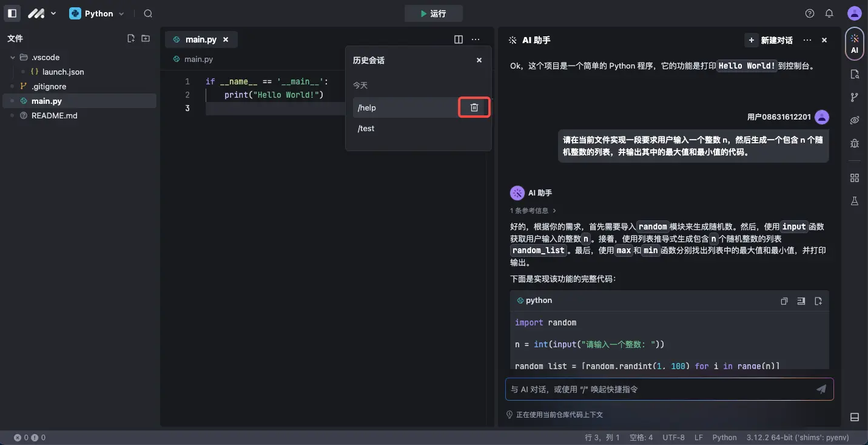The height and width of the screenshot is (445, 868).
Task: Create new file from code block icon
Action: pos(818,301)
